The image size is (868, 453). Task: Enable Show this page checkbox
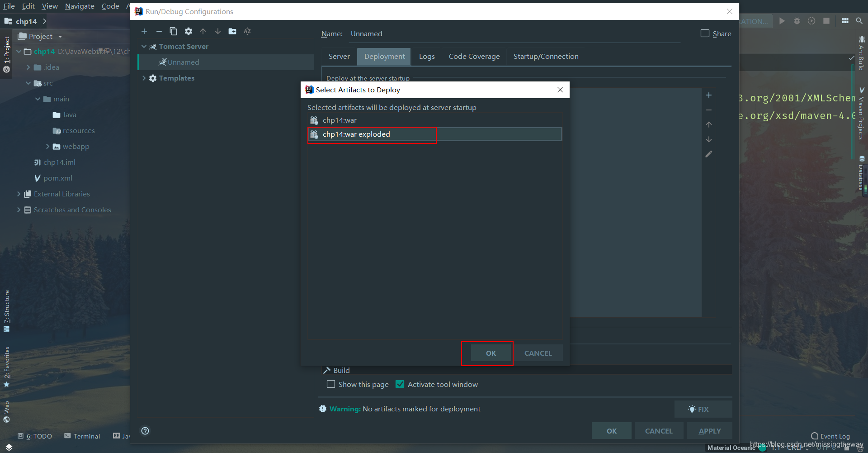[x=331, y=384]
